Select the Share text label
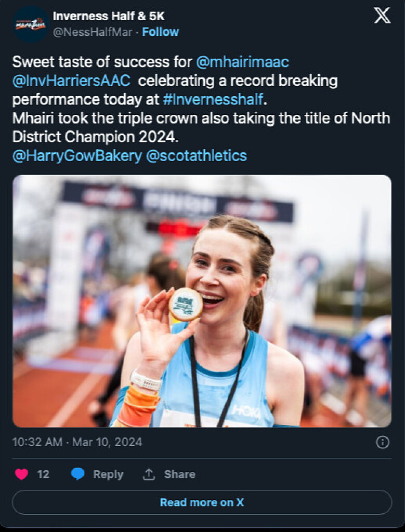This screenshot has height=532, width=405. [x=180, y=474]
